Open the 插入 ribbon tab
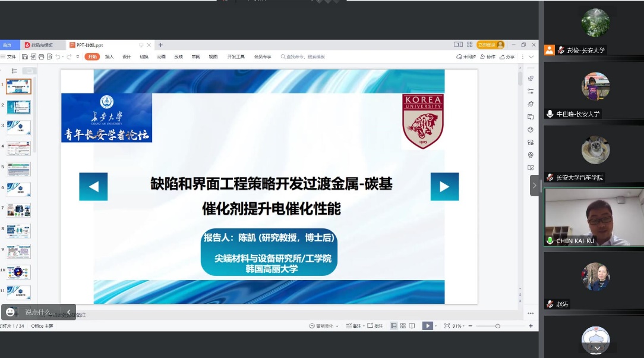 pos(109,57)
